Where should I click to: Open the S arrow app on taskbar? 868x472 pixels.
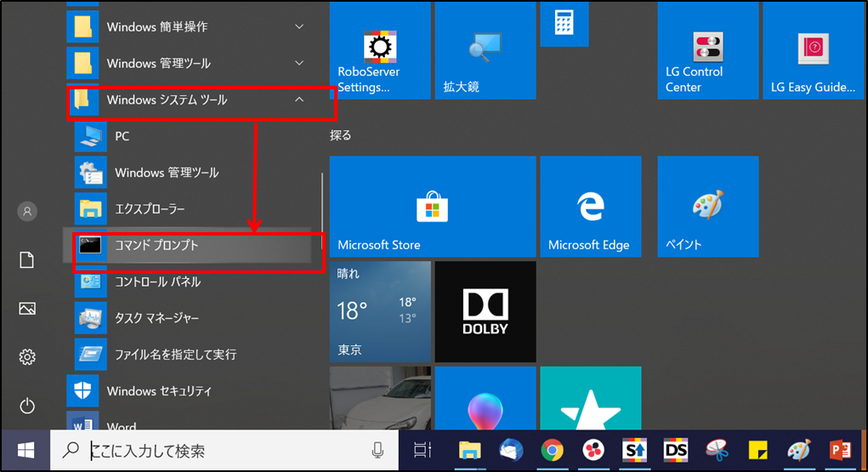coord(634,451)
